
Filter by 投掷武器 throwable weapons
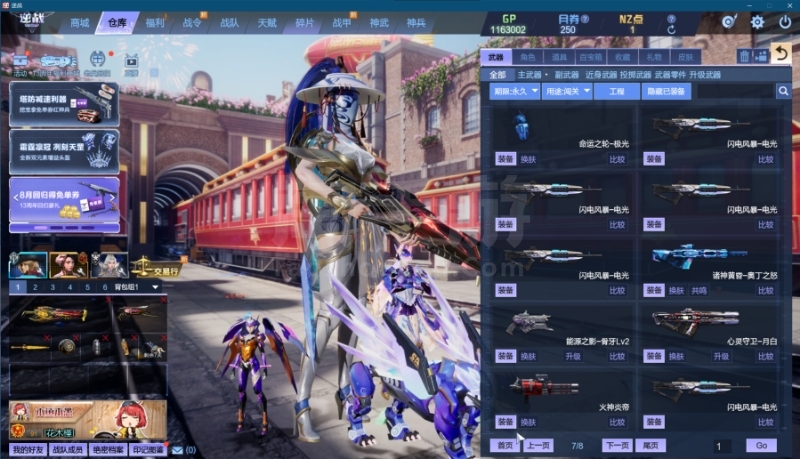(x=635, y=74)
